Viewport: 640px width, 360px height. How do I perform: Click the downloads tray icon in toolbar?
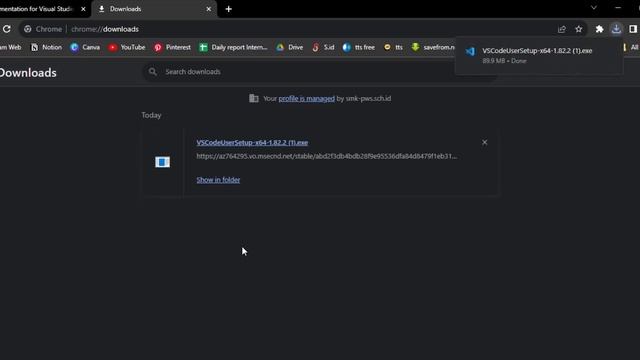616,29
